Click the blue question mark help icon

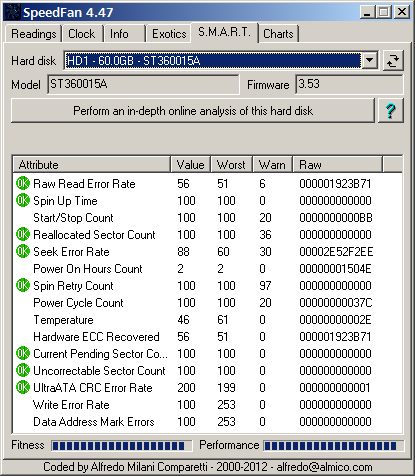pyautogui.click(x=391, y=111)
